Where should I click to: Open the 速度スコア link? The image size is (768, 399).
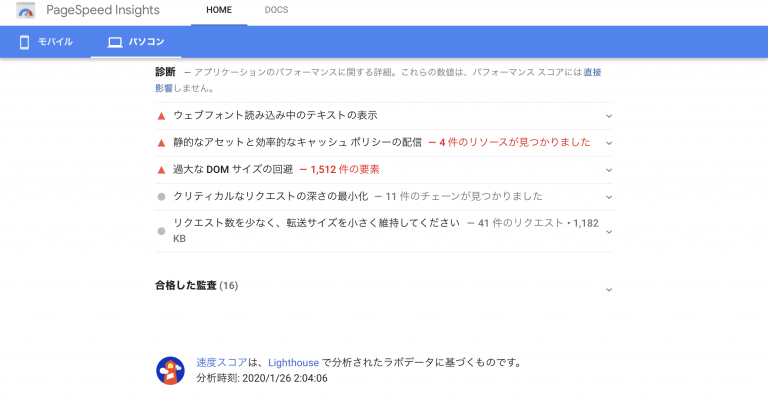coord(222,362)
